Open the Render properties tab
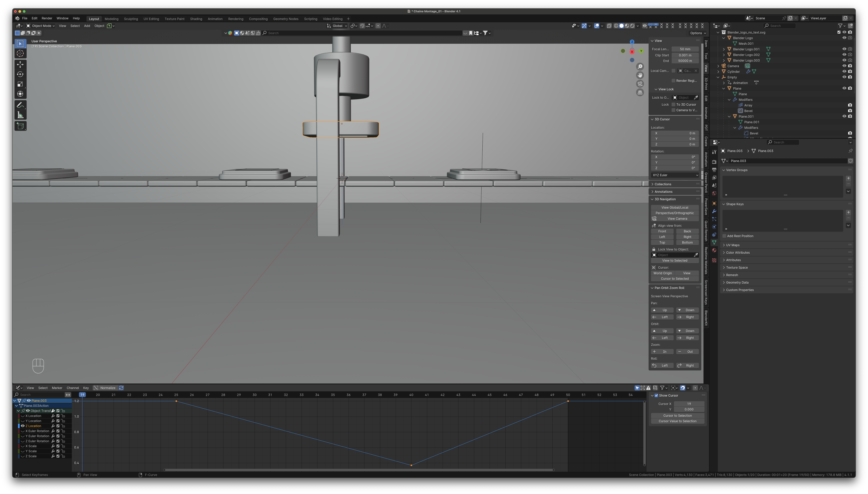 [714, 162]
